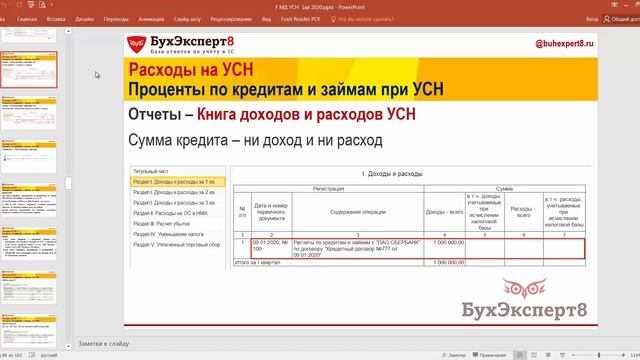Click the @buhexpert8.ru link text

(x=564, y=44)
